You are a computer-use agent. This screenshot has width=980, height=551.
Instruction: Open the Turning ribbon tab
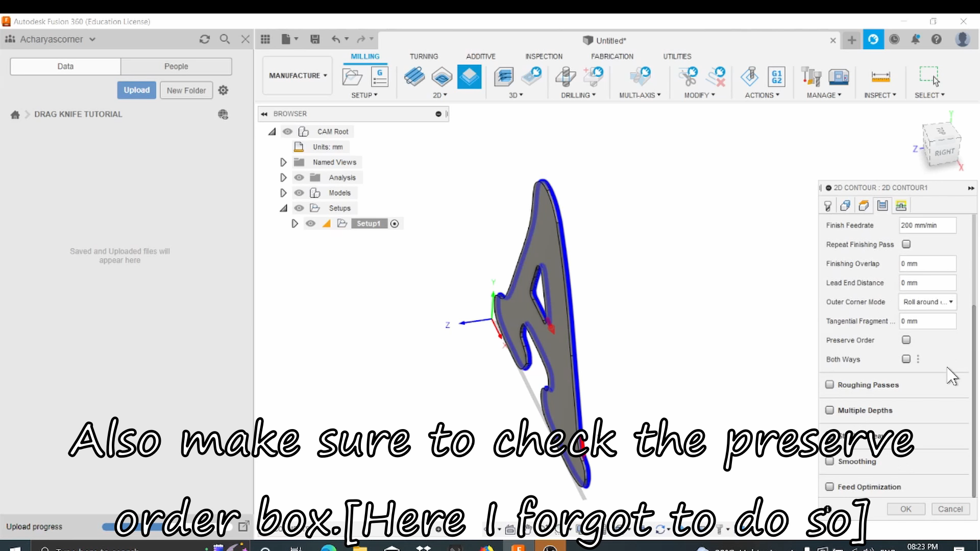(424, 56)
